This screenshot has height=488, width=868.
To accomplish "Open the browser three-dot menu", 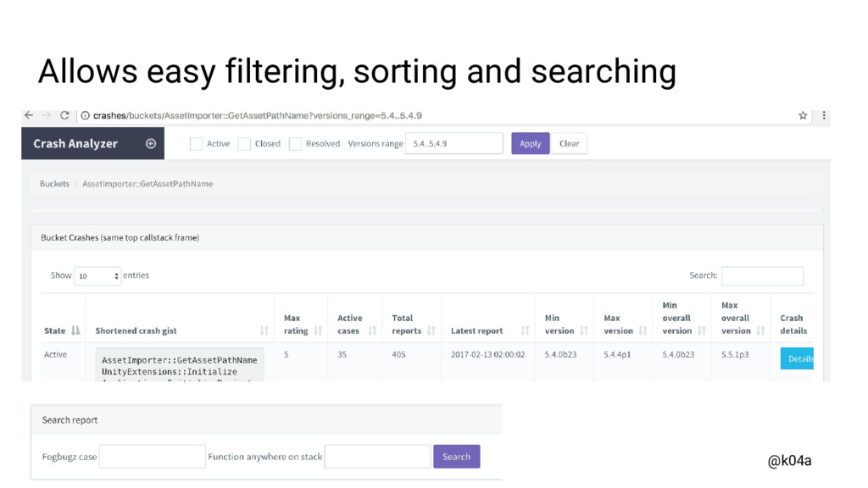I will [823, 115].
